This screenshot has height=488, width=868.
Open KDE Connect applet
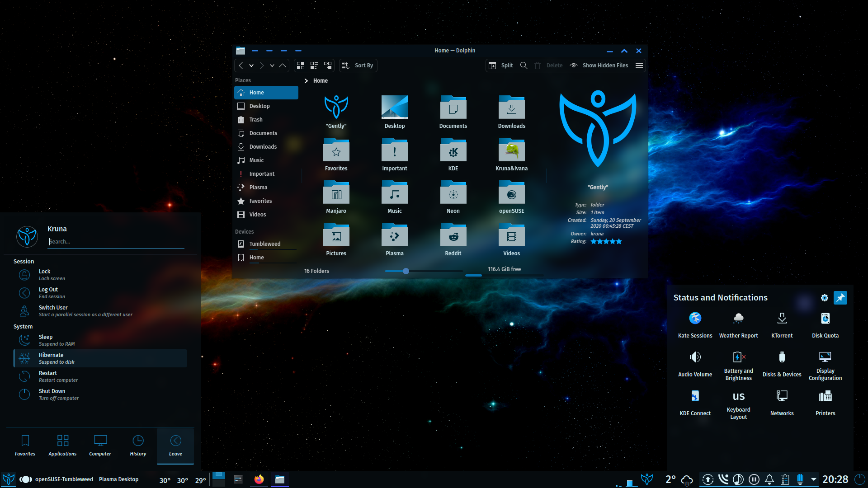tap(695, 403)
